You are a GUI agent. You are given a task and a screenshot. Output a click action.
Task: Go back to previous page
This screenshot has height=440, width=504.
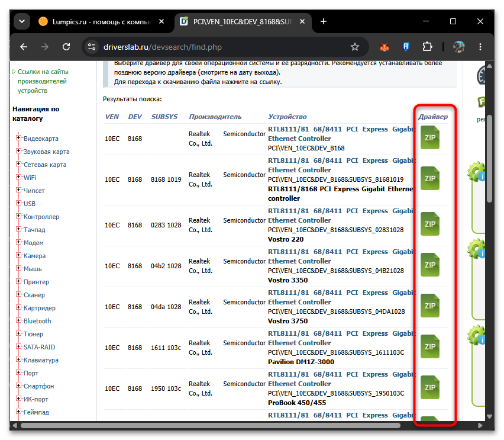24,47
